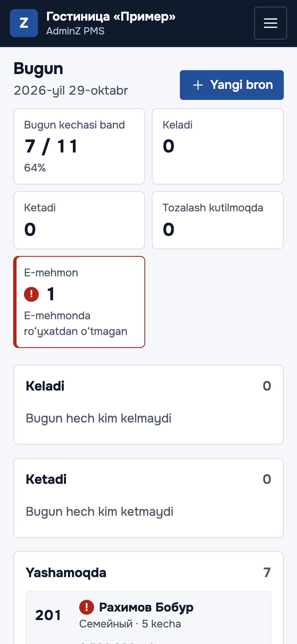Click the Yashamoqda section header
Screen dimensions: 297x644
click(66, 573)
